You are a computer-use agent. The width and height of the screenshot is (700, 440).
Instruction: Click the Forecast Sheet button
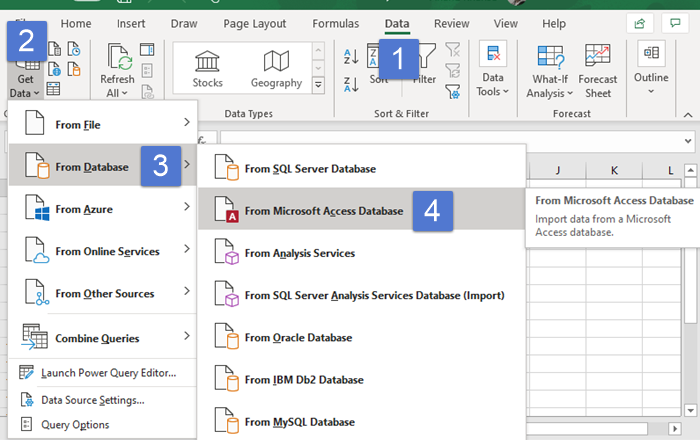point(598,71)
